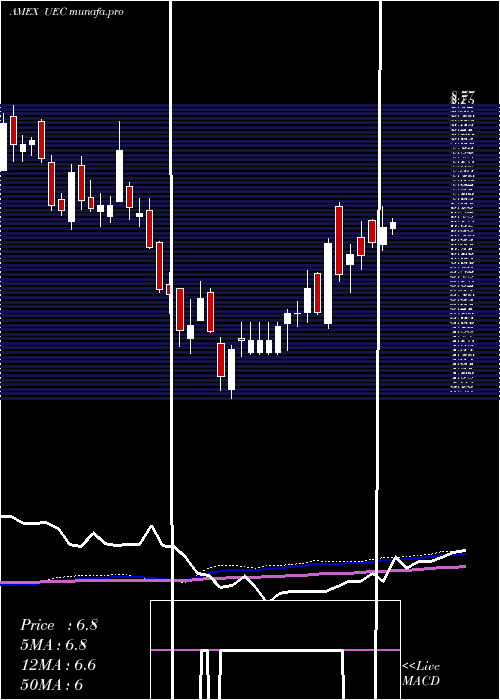Click the '50MA : 6' value
500x700 pixels.
[x=52, y=684]
